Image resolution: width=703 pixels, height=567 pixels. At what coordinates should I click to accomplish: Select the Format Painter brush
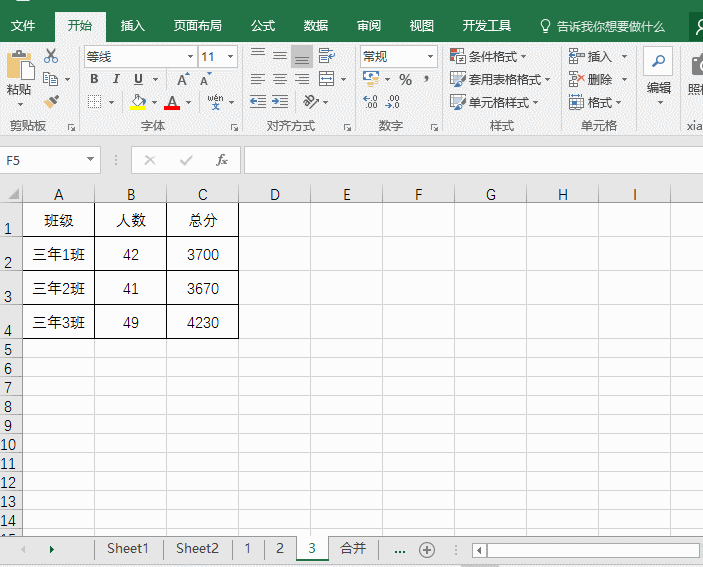(x=51, y=101)
